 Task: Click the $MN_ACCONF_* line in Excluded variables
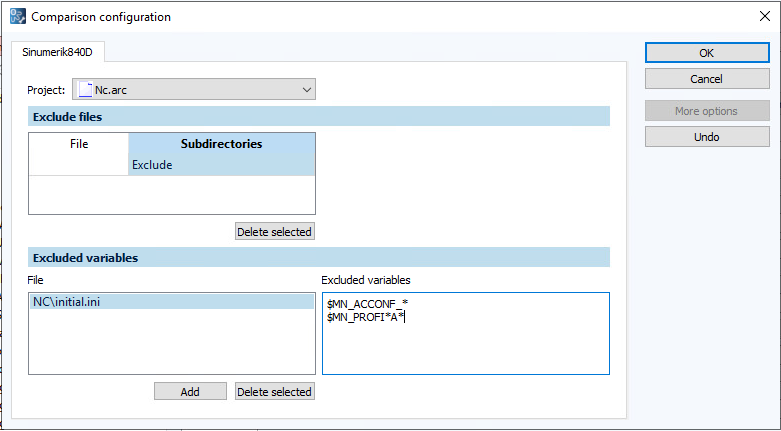(x=369, y=303)
